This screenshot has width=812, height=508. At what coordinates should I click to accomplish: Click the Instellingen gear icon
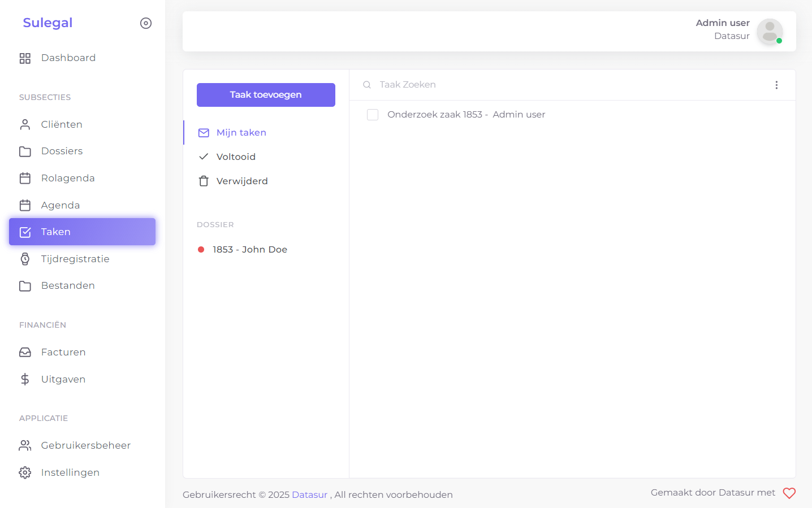[25, 472]
